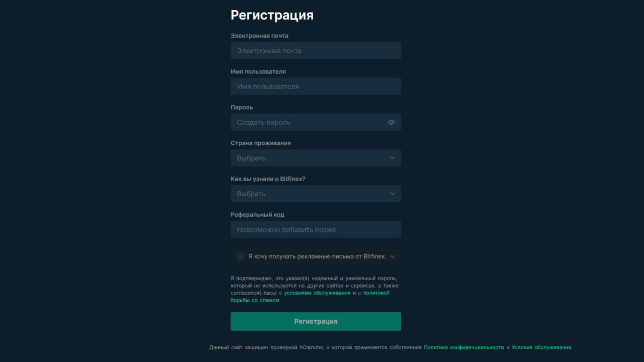Click the Создать пароль input field
The width and height of the screenshot is (644, 362).
click(307, 122)
